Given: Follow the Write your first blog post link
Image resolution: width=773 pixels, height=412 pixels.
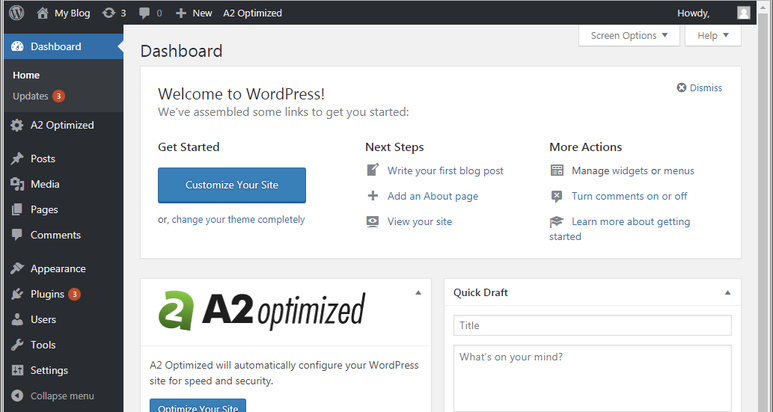Looking at the screenshot, I should pyautogui.click(x=445, y=171).
